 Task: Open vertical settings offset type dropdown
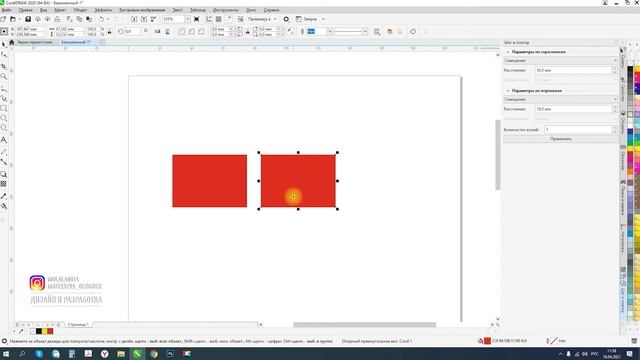pyautogui.click(x=561, y=99)
